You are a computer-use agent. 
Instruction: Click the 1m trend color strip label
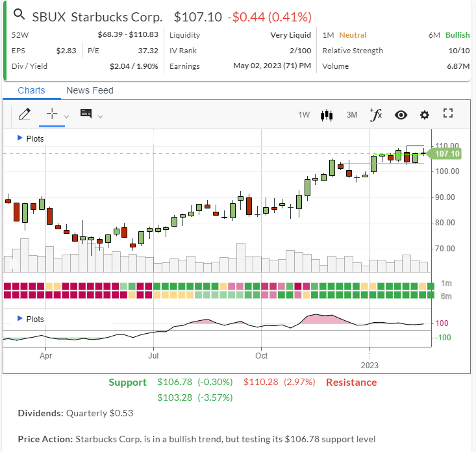(x=446, y=283)
